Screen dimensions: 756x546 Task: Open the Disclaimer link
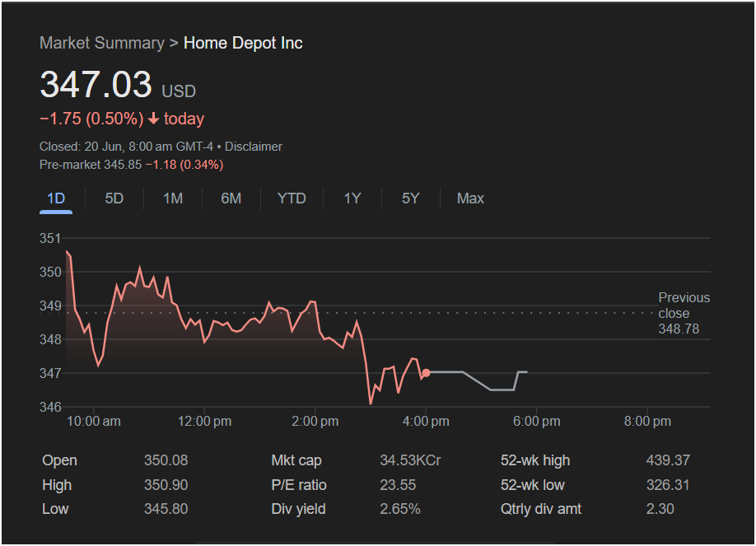254,147
